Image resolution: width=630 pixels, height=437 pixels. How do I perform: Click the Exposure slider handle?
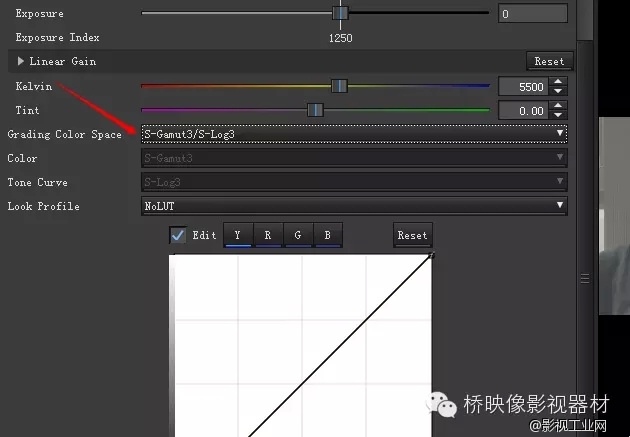click(340, 13)
